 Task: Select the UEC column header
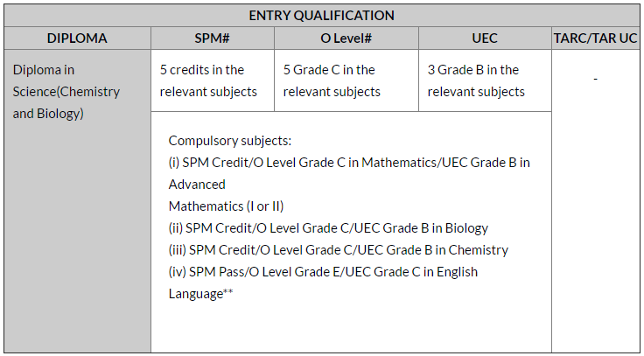coord(485,38)
